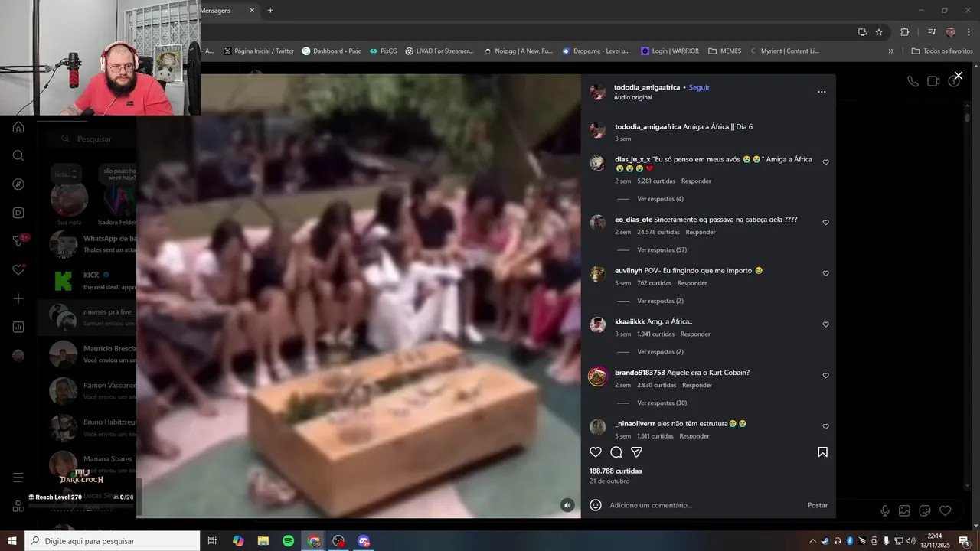Viewport: 980px width, 551px height.
Task: Focus the Adicione um comentário field
Action: [x=704, y=505]
